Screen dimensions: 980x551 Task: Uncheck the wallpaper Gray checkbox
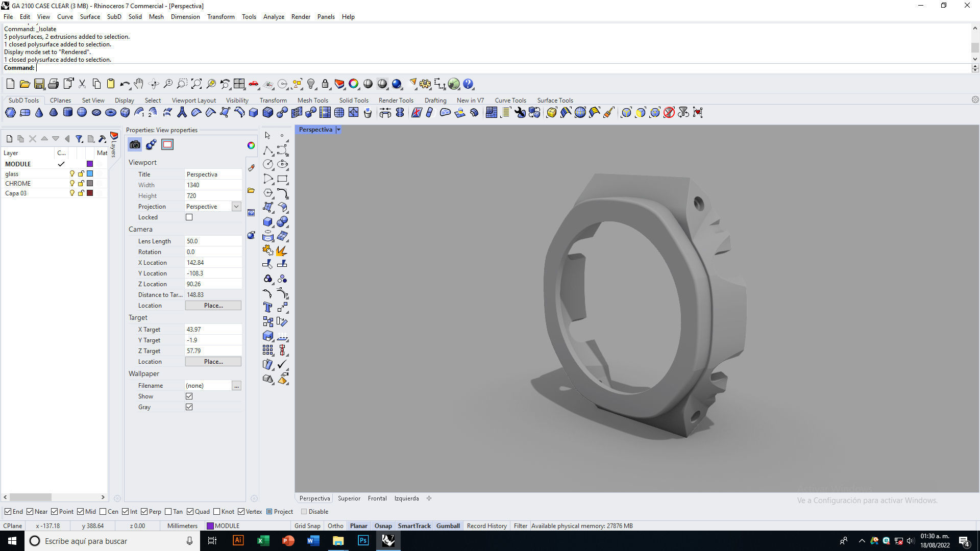click(x=189, y=407)
